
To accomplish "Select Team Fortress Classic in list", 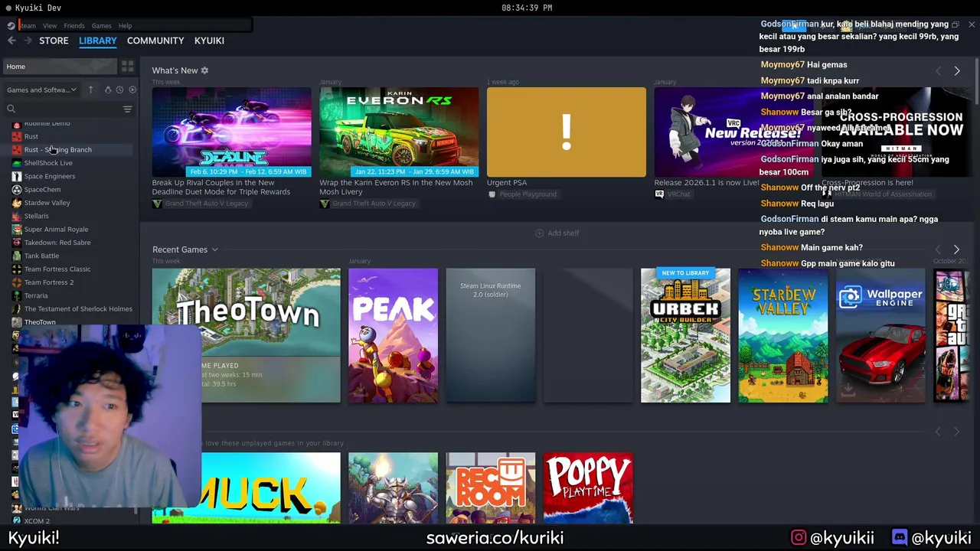I will (57, 269).
